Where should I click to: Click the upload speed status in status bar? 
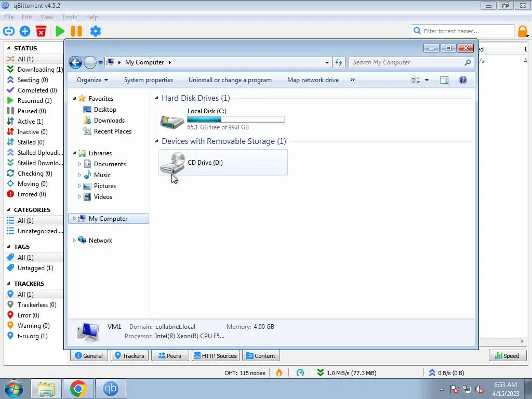446,373
